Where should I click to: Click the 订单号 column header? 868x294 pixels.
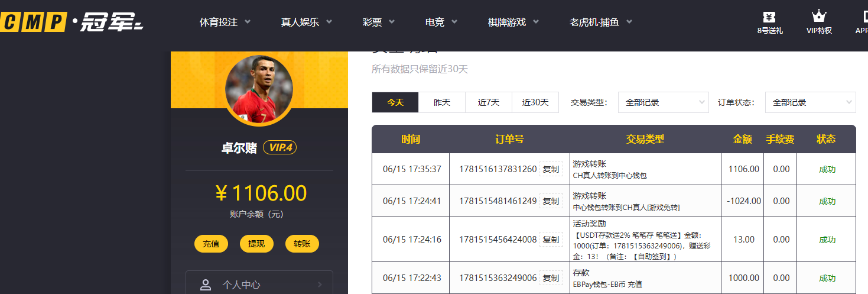point(509,139)
